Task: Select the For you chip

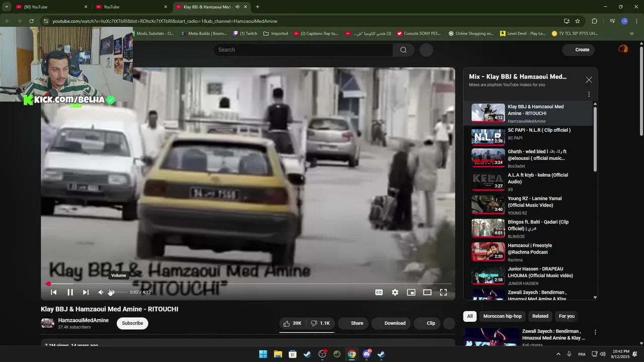Action: pos(567,316)
